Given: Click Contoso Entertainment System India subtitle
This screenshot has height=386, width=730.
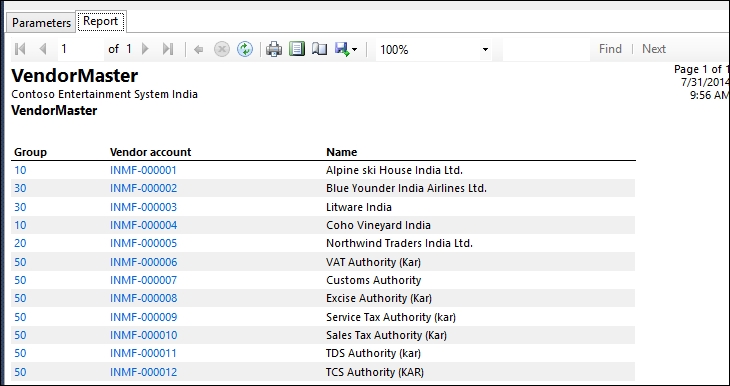Looking at the screenshot, I should (x=105, y=94).
